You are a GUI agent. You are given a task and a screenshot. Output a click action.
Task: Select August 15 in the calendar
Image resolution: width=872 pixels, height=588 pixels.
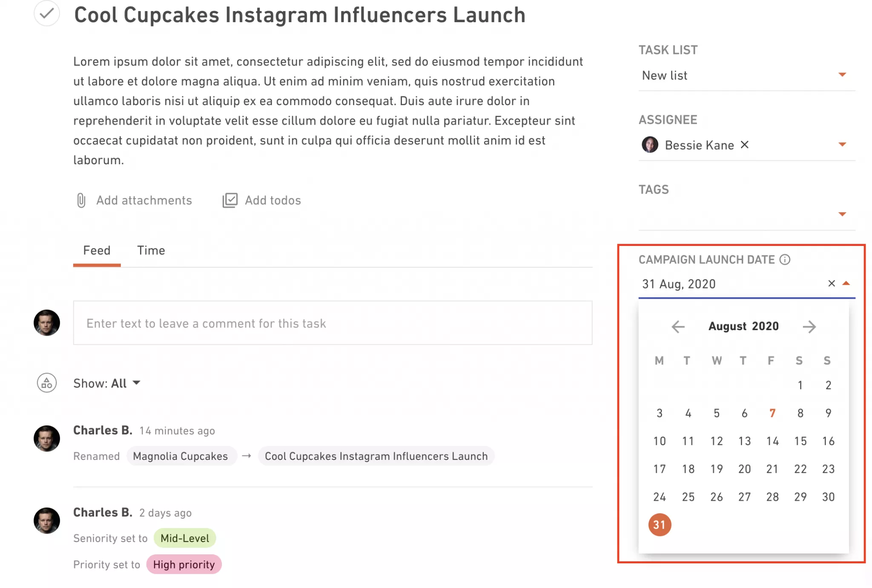[800, 441]
